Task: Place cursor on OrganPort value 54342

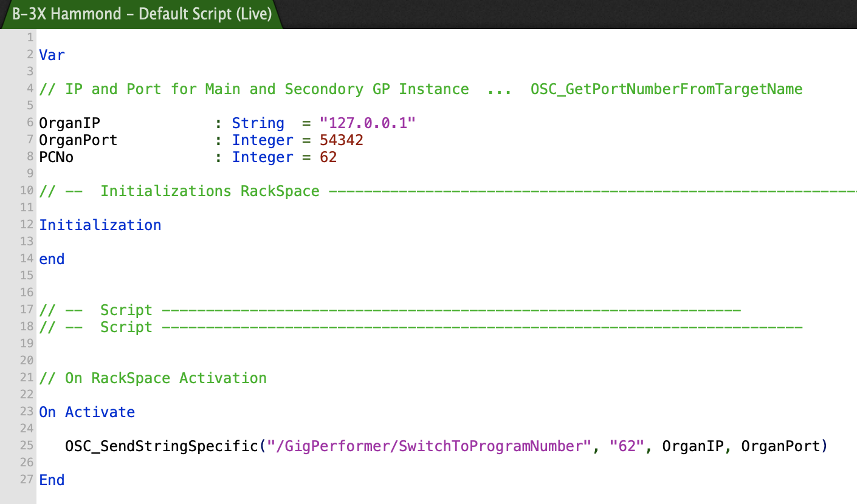Action: tap(341, 140)
